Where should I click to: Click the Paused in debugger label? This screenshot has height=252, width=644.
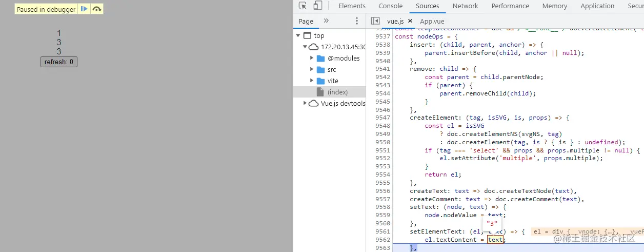point(46,9)
